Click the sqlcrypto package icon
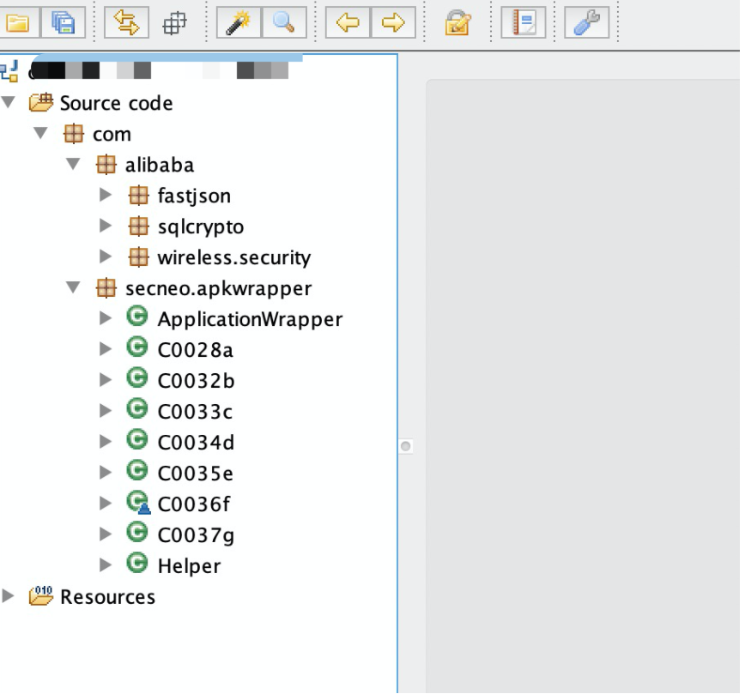 139,226
